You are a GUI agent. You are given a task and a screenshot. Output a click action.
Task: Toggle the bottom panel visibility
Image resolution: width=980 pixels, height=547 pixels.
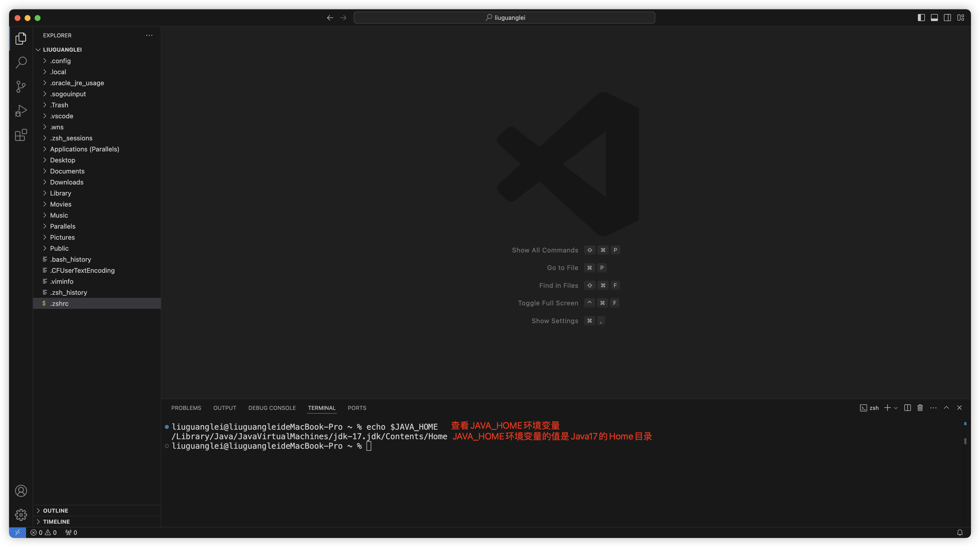(934, 18)
